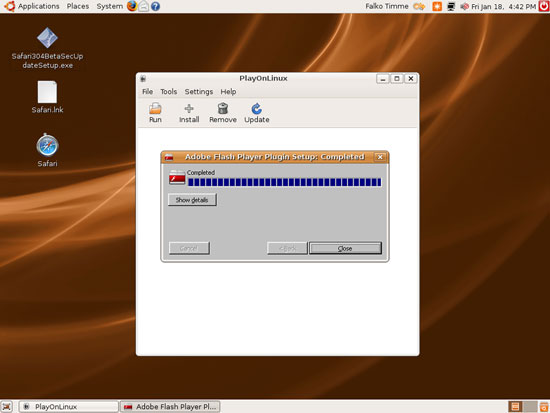Minimize the PlayOnLinux window
Screen dimensions: 550x413
pos(383,79)
